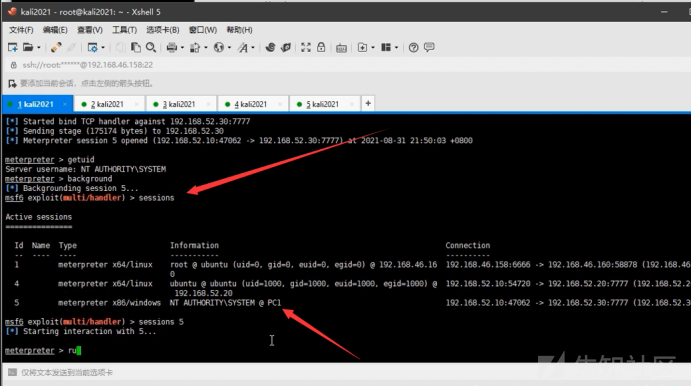Switch to the 2 kali2021 tab
The width and height of the screenshot is (692, 386).
[x=109, y=104]
